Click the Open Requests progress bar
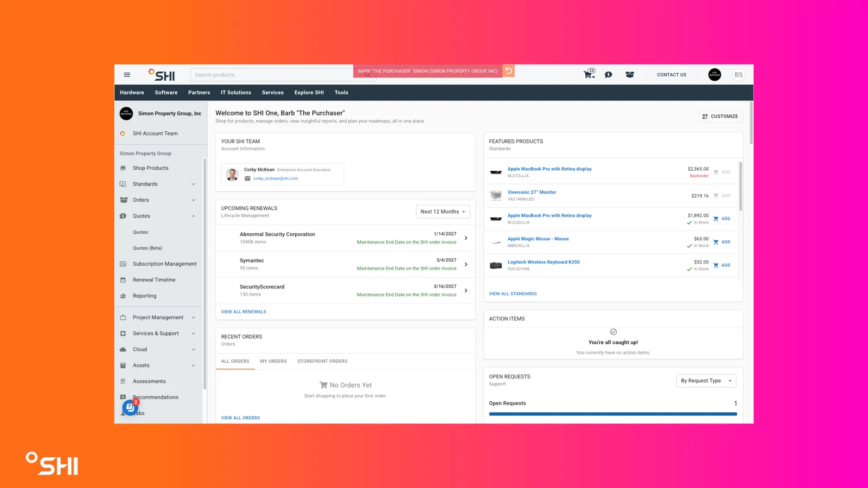This screenshot has height=488, width=868. [x=613, y=414]
